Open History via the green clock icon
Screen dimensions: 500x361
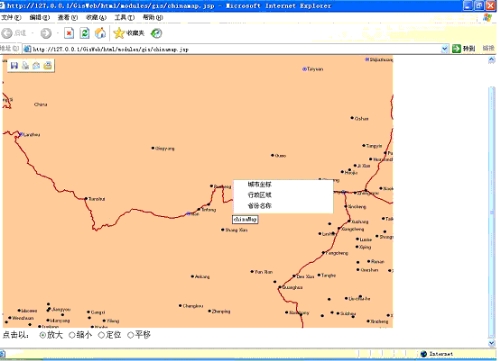tap(156, 33)
